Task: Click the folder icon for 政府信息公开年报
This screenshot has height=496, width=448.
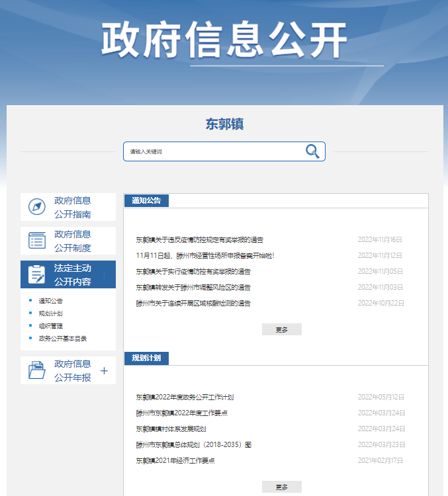Action: click(x=37, y=370)
